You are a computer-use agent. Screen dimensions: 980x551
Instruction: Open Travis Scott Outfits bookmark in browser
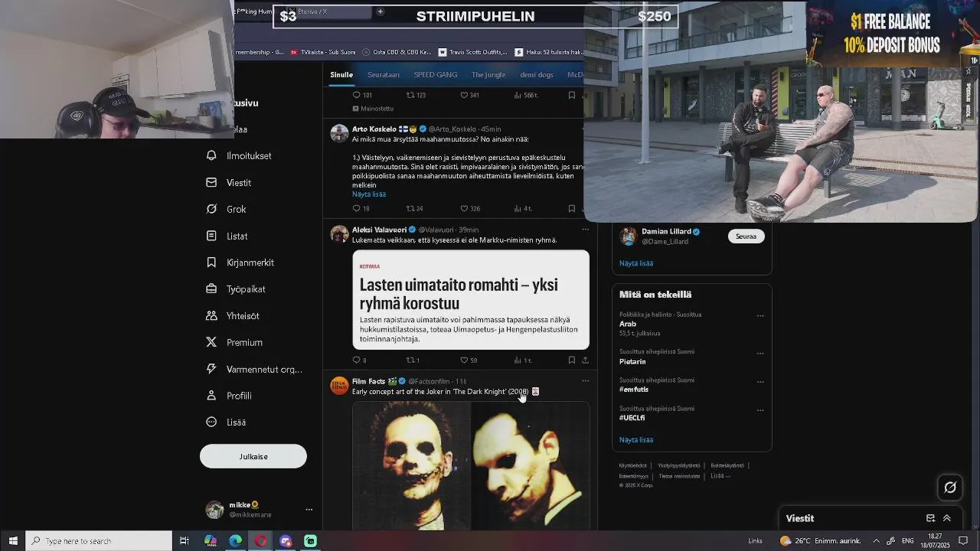473,52
